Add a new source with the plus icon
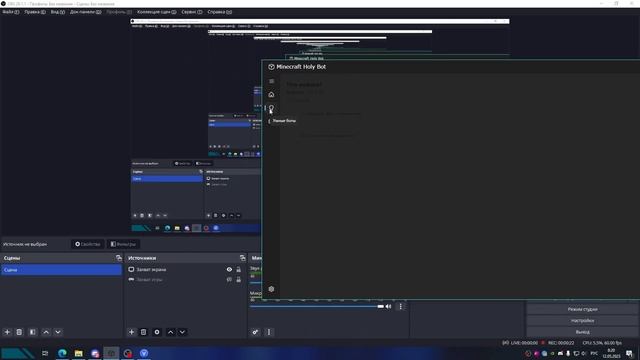640x360 pixels. tap(131, 332)
